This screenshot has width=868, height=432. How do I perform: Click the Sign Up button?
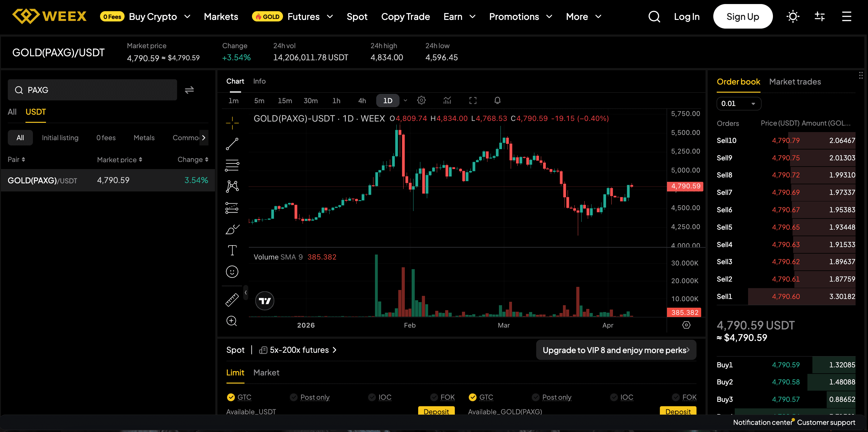point(743,16)
